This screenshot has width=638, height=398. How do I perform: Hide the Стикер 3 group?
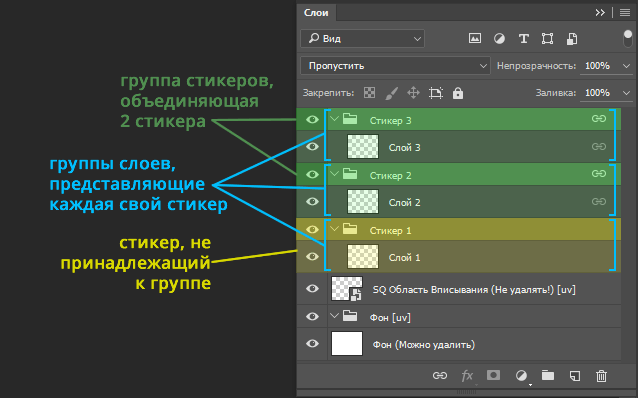[x=312, y=120]
